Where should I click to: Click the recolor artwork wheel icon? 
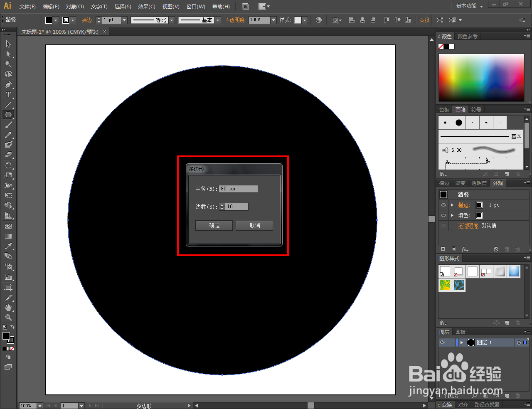click(x=319, y=20)
